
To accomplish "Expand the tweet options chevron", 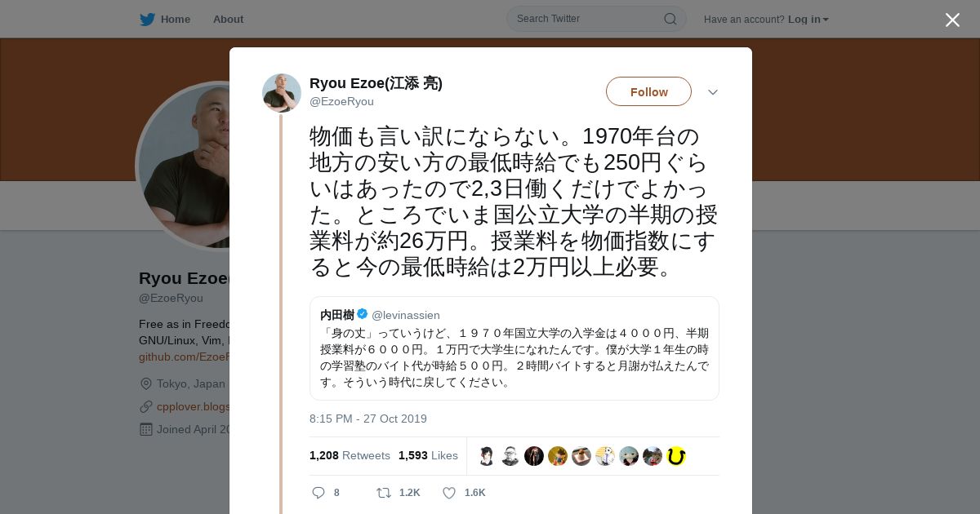I will [713, 92].
